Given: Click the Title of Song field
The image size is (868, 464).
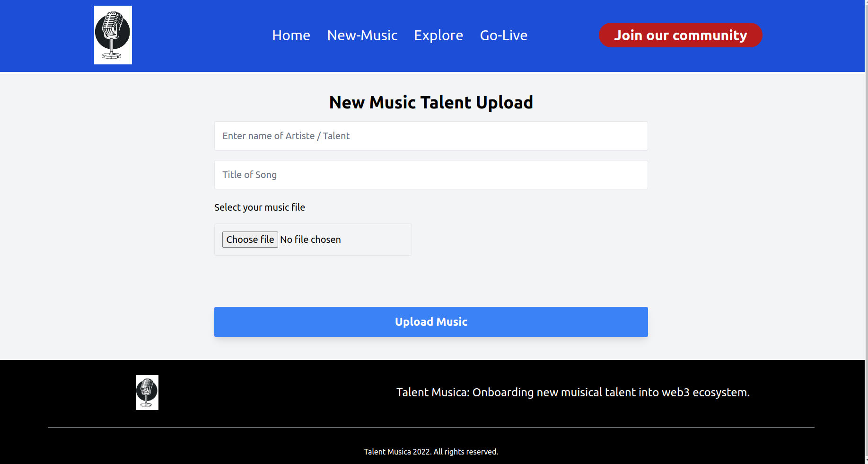Looking at the screenshot, I should [430, 174].
